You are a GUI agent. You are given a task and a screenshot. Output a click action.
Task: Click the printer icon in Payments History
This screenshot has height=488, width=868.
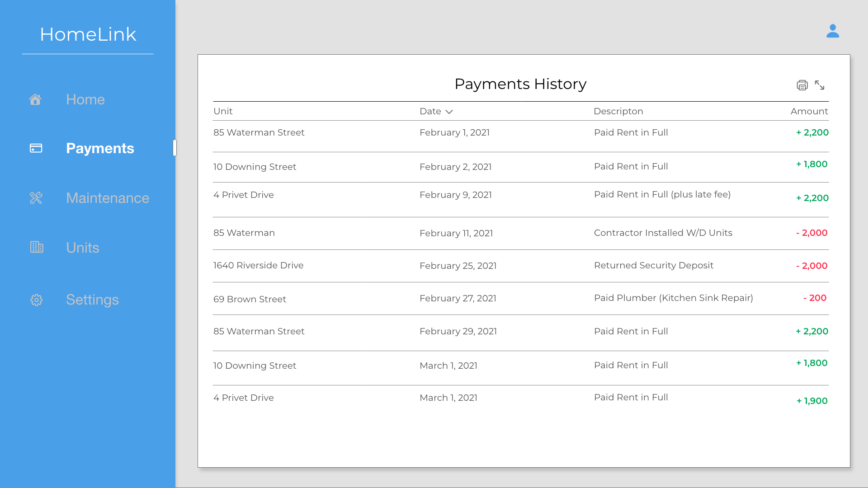(x=802, y=85)
